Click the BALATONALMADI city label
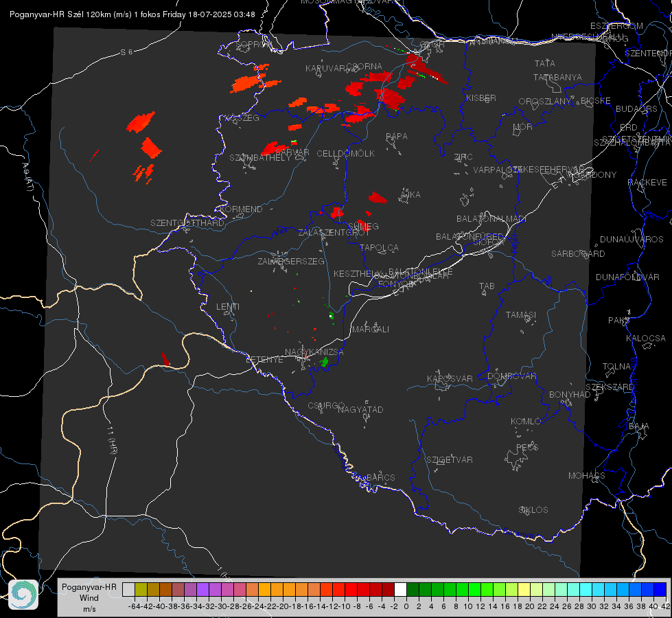 [491, 219]
